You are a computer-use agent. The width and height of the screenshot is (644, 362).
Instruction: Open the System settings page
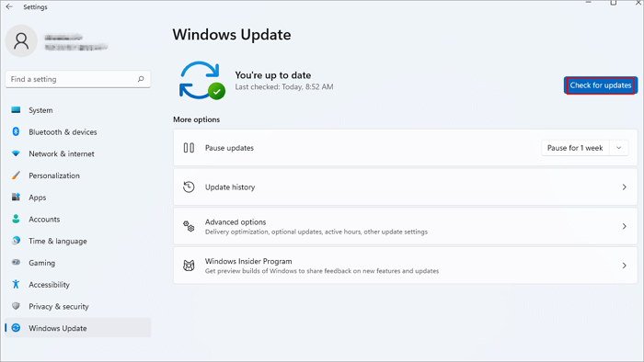coord(78,110)
